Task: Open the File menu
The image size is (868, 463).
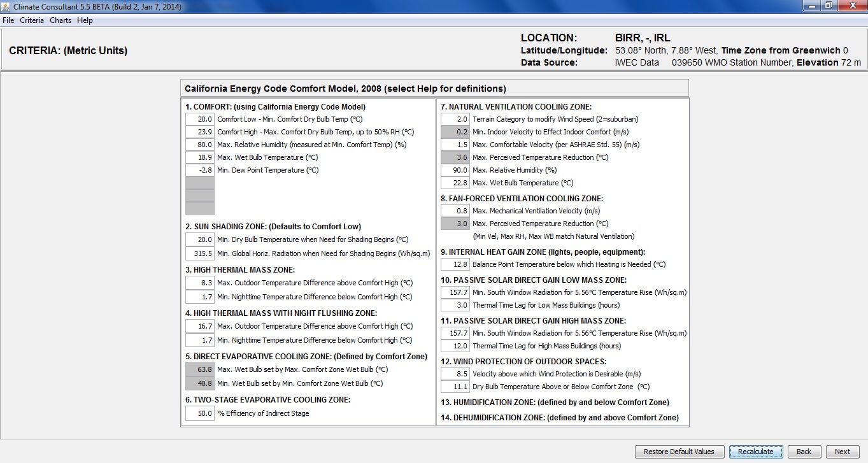Action: (8, 20)
